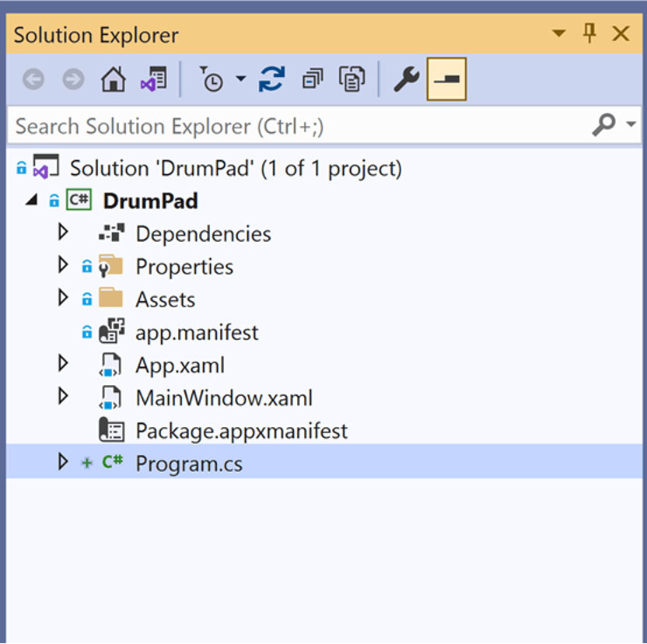
Task: Expand the Dependencies node
Action: (x=63, y=232)
